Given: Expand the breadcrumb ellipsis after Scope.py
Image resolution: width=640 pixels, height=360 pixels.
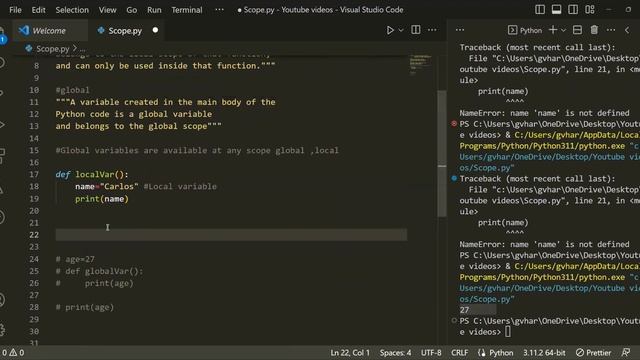Looking at the screenshot, I should 82,49.
